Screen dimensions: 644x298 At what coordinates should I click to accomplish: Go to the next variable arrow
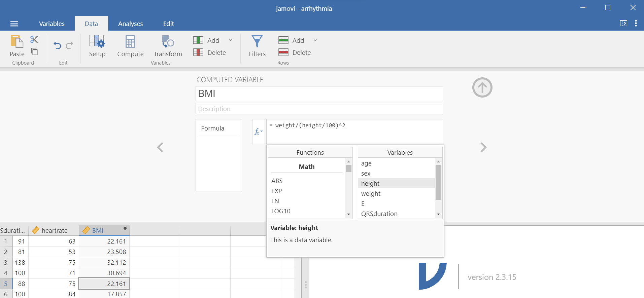pos(483,147)
